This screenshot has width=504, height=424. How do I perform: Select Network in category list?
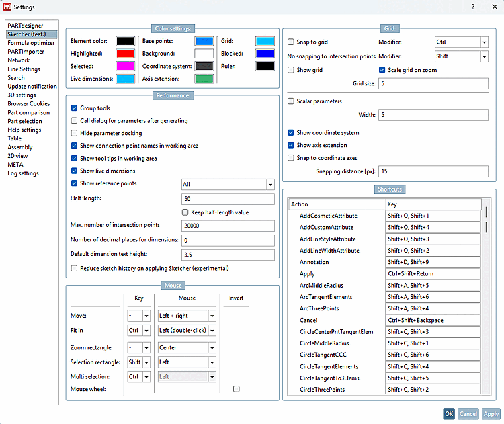coord(19,60)
